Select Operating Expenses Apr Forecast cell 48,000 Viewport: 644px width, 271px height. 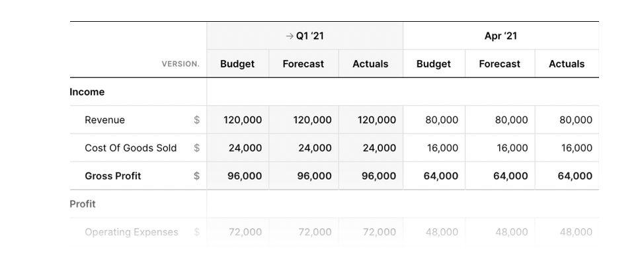click(x=500, y=232)
